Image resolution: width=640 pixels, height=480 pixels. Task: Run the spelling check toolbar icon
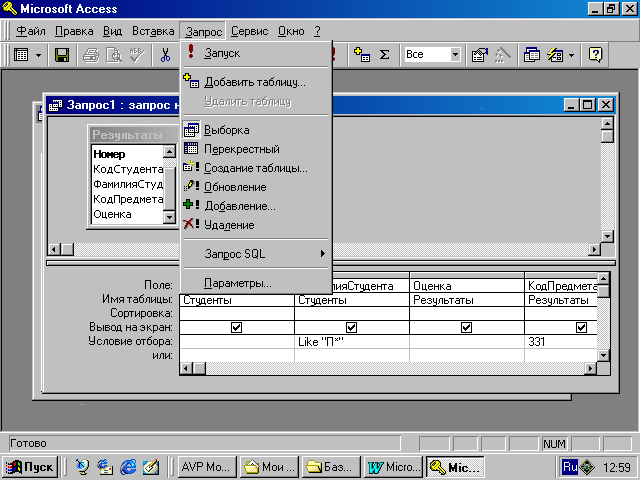click(x=137, y=55)
